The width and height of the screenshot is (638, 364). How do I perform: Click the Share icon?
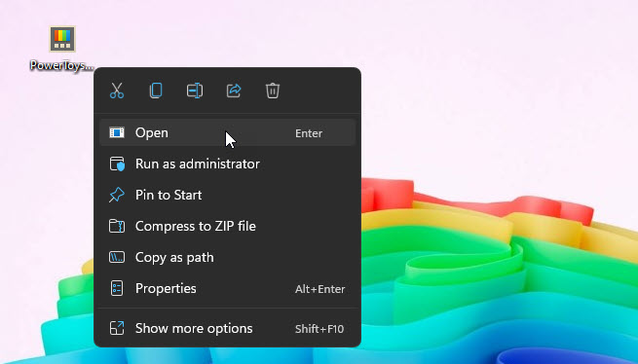point(234,91)
